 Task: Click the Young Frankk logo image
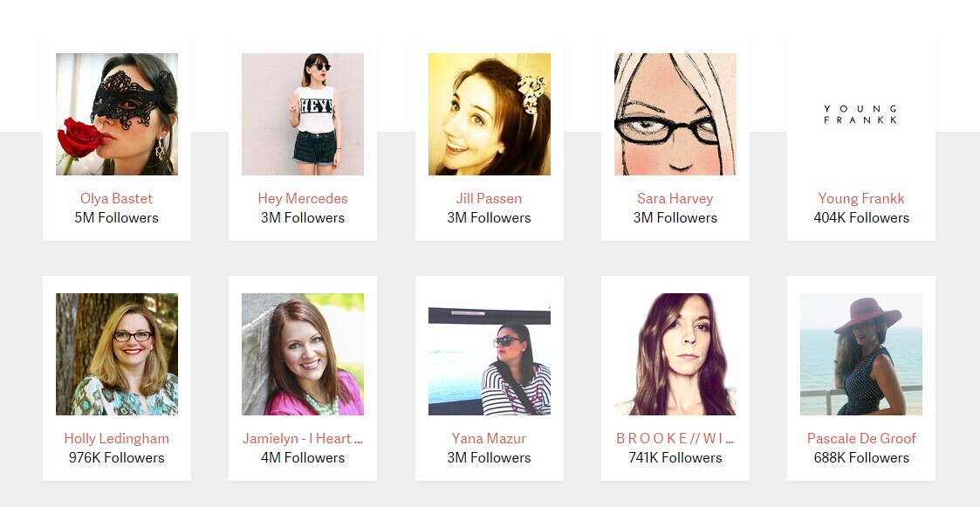pos(861,113)
